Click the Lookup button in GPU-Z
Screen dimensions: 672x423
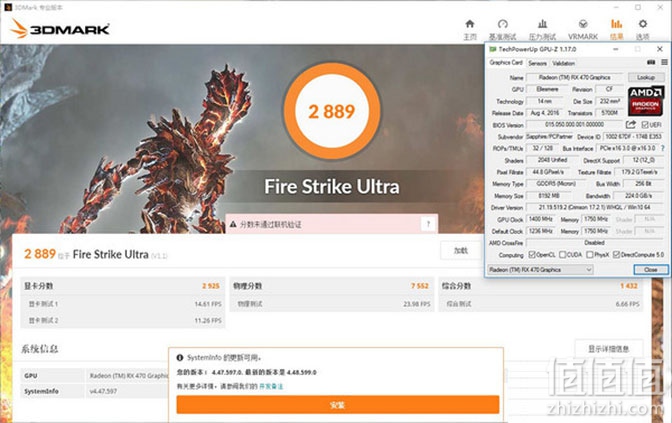(x=646, y=77)
